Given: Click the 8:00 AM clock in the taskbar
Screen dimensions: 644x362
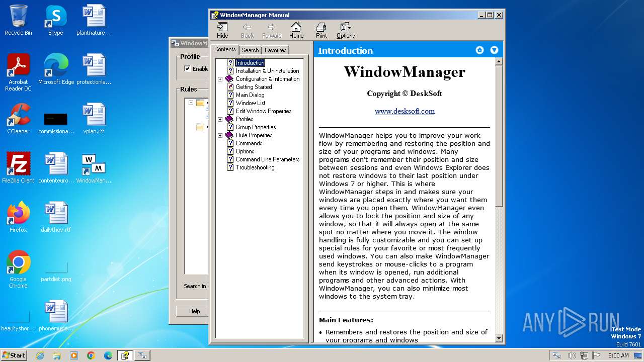Looking at the screenshot, I should (x=618, y=355).
